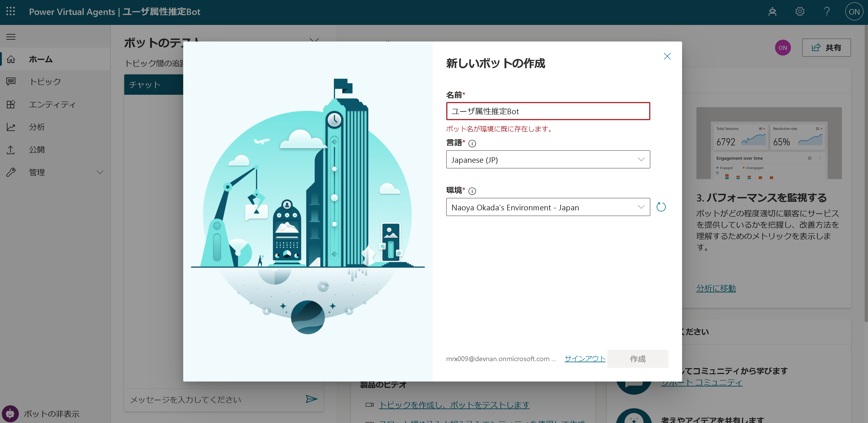Click the language info icon

pyautogui.click(x=472, y=143)
